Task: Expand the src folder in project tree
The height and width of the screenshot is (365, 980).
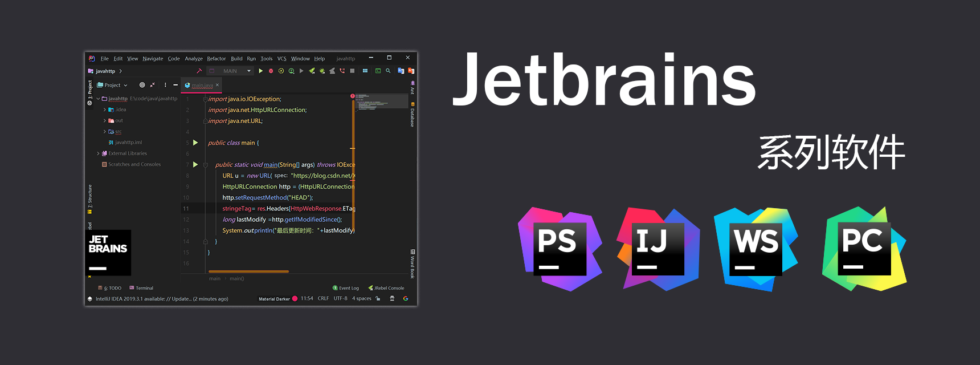Action: (105, 132)
